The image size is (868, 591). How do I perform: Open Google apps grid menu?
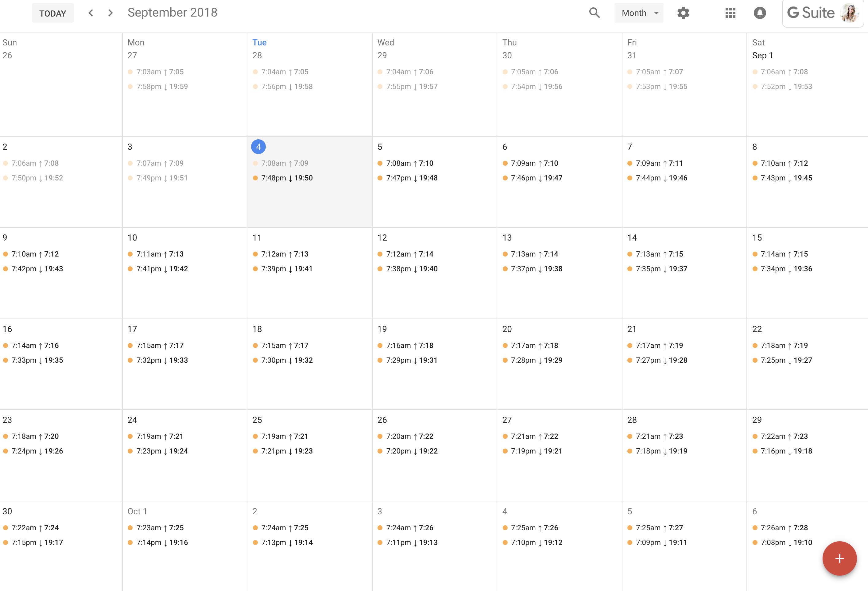[x=730, y=13]
